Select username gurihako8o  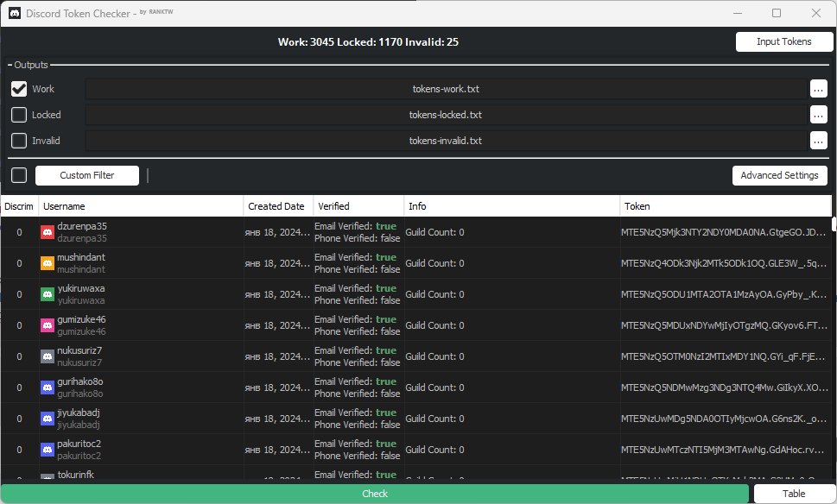pos(80,381)
